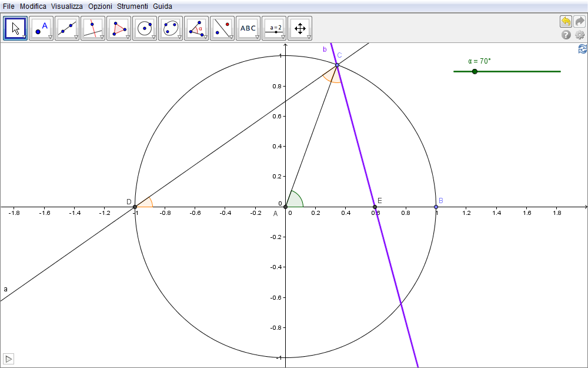Open the Modifica menu
Screen dimensions: 588x368
tap(33, 6)
